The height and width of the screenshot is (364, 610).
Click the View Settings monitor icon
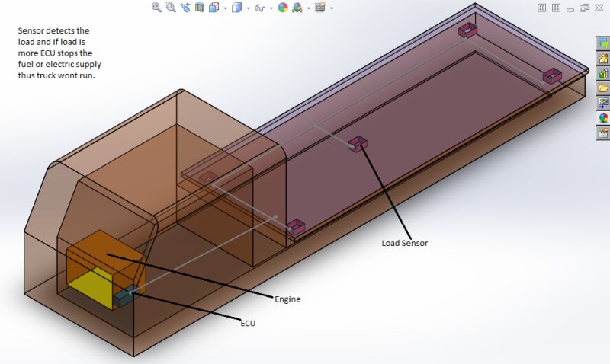(320, 8)
